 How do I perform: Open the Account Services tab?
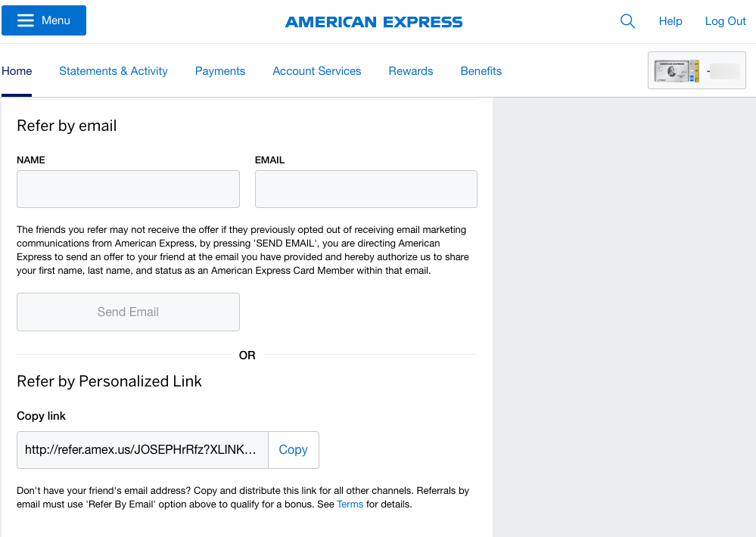point(317,71)
